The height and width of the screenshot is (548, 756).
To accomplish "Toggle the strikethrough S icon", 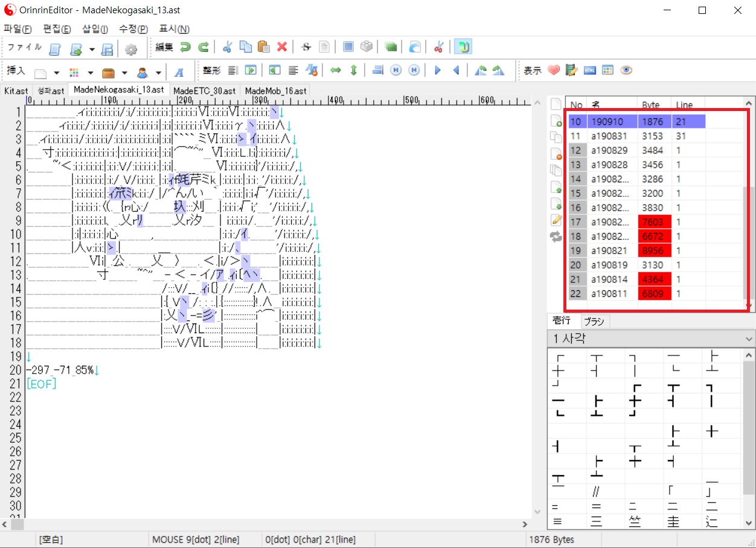I will [x=306, y=47].
